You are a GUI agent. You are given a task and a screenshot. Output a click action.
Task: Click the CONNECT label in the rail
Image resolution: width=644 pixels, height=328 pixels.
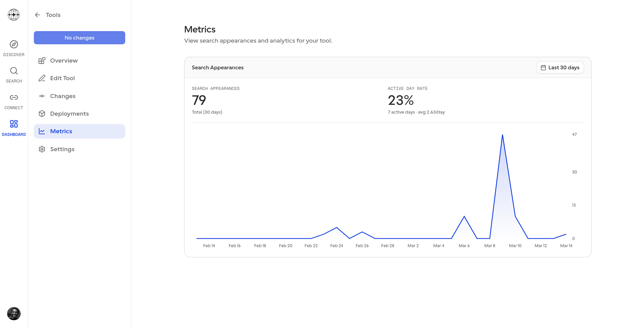pyautogui.click(x=14, y=108)
